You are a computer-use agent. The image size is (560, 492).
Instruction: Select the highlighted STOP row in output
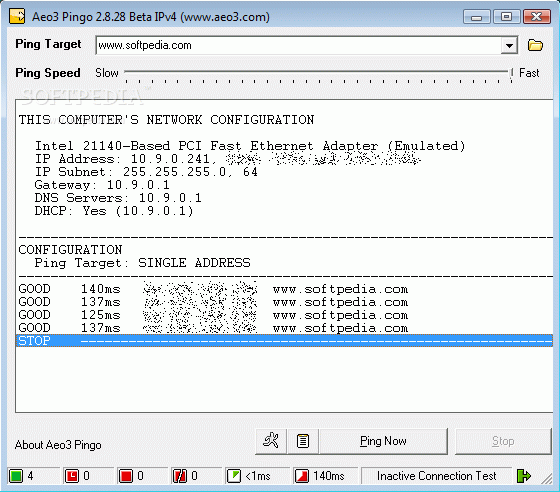coord(285,341)
